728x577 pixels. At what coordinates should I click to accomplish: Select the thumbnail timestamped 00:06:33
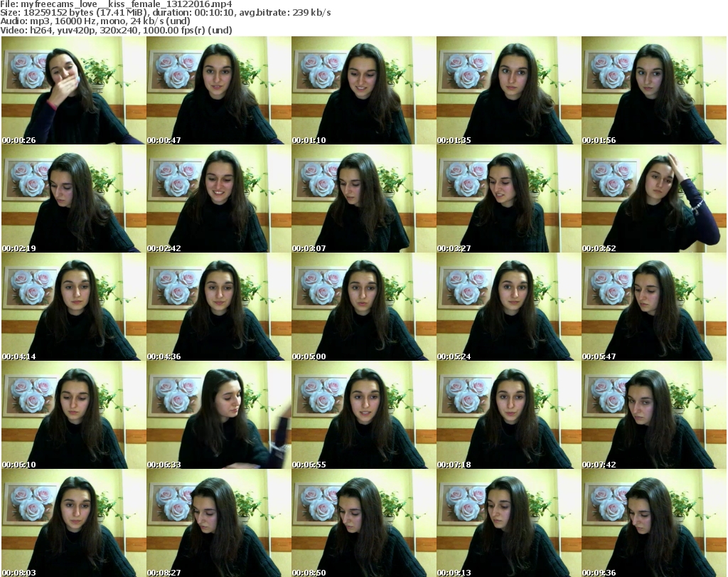click(x=219, y=415)
